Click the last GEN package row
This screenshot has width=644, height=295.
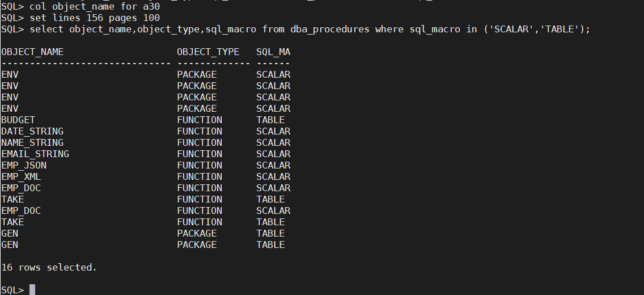pos(143,245)
